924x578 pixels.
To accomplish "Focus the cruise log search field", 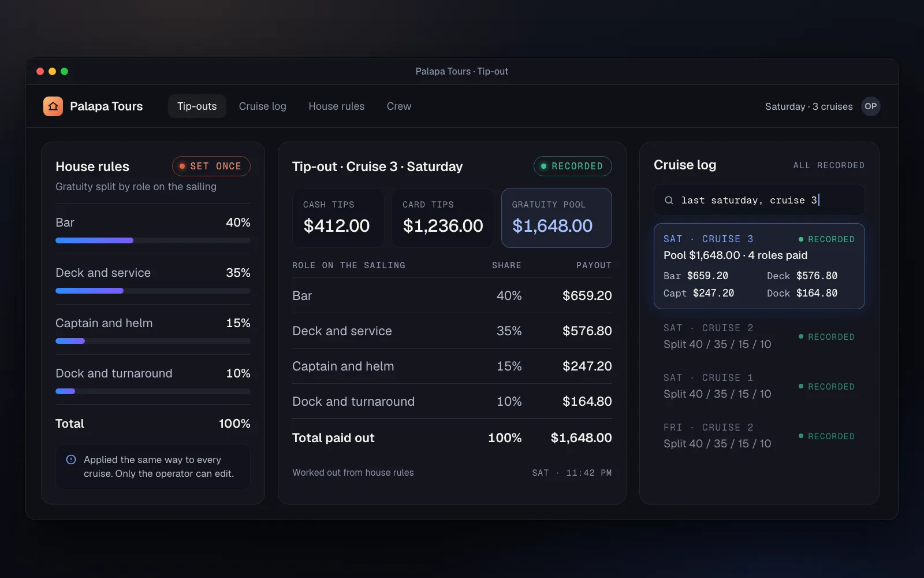I will [759, 200].
